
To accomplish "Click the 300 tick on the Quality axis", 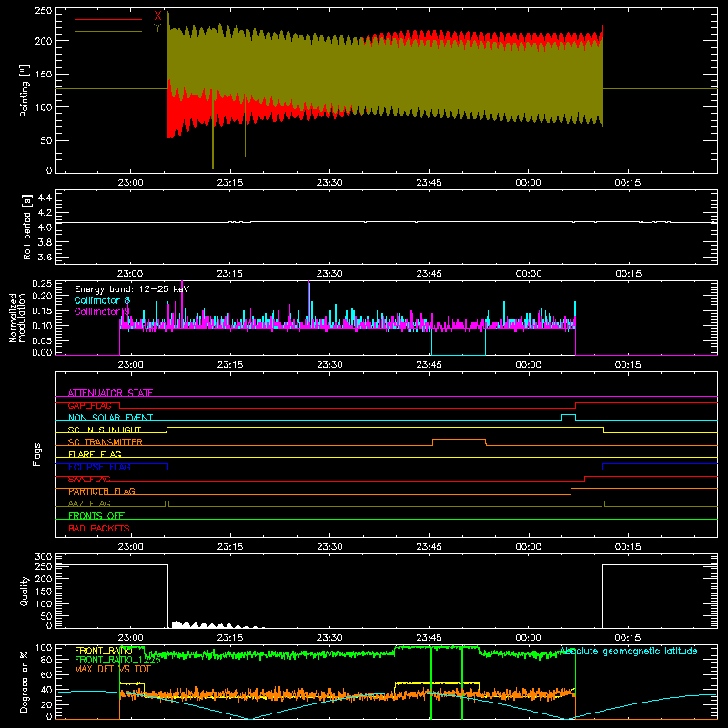I will (44, 557).
